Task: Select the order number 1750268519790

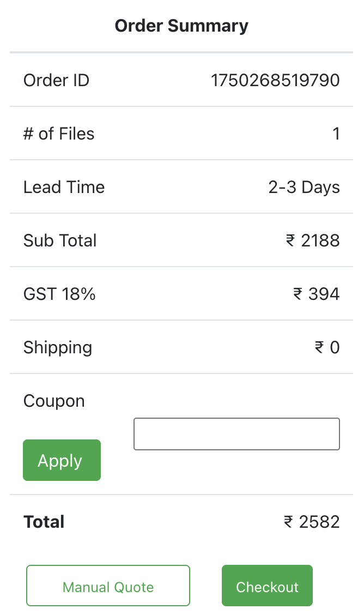Action: tap(275, 81)
